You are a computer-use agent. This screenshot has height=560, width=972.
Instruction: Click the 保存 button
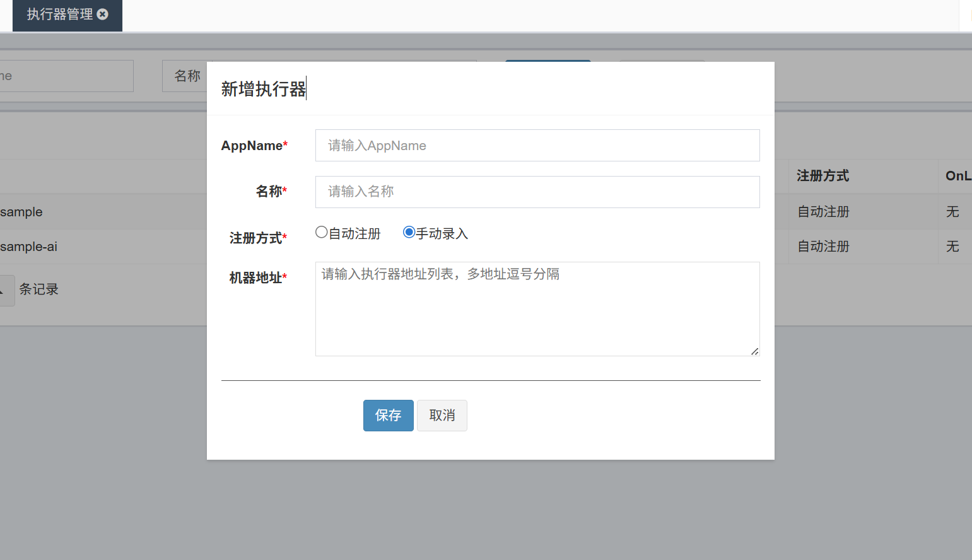[389, 416]
